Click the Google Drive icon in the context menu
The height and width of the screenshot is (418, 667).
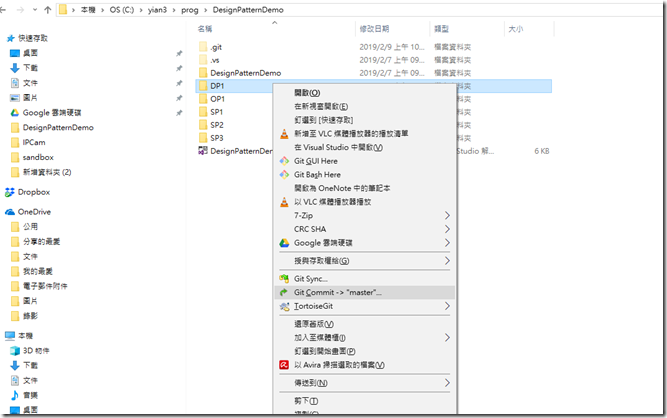284,243
